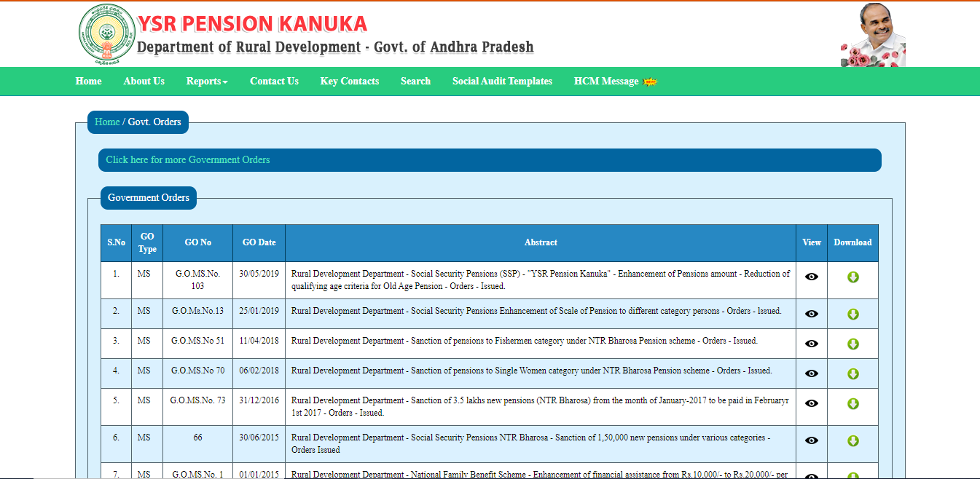The width and height of the screenshot is (980, 479).
Task: Download G.O.MS.No 70 Single Women order
Action: [x=853, y=373]
